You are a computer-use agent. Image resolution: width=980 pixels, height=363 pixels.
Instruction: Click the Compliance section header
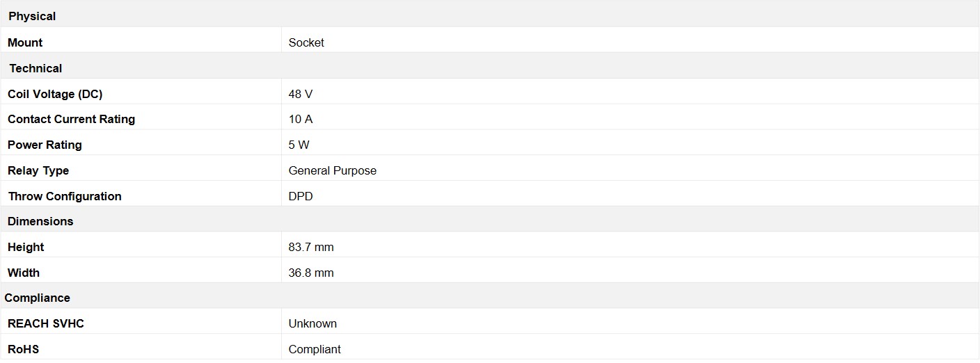pyautogui.click(x=38, y=298)
